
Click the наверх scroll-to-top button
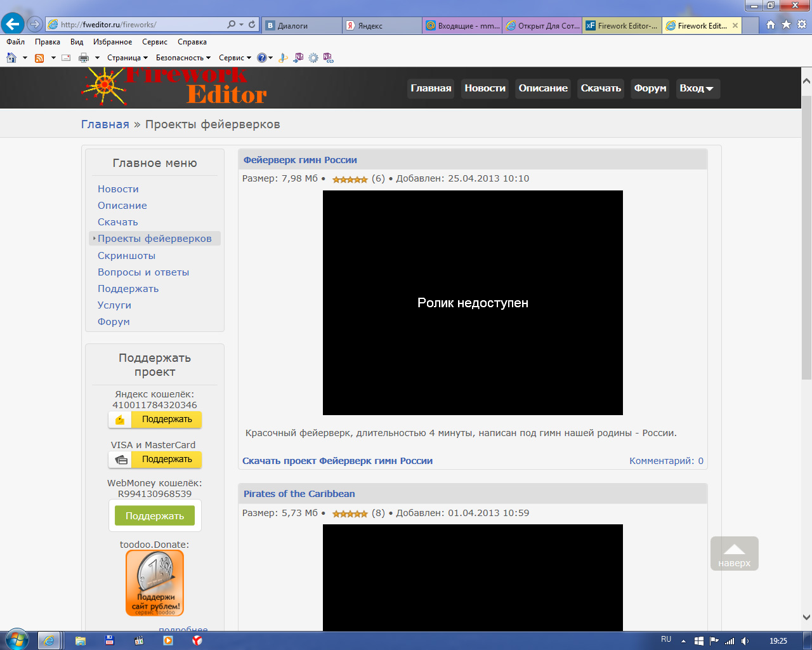pyautogui.click(x=734, y=554)
